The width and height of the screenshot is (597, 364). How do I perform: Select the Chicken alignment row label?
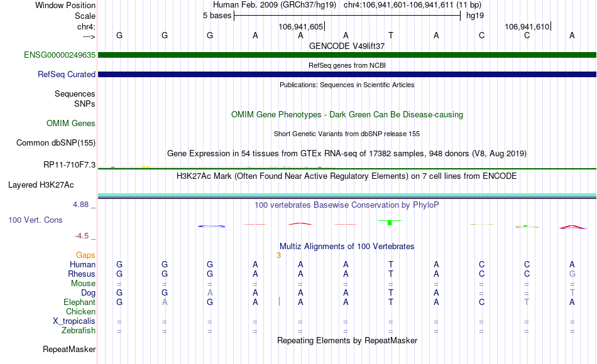[80, 311]
